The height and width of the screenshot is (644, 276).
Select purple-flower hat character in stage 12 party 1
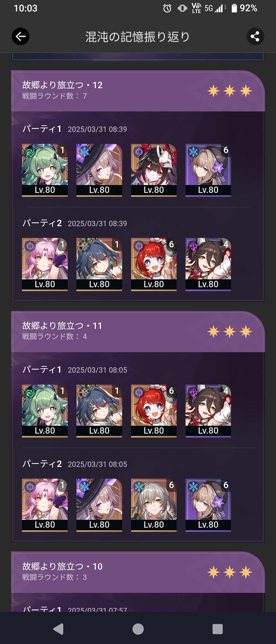coord(208,170)
